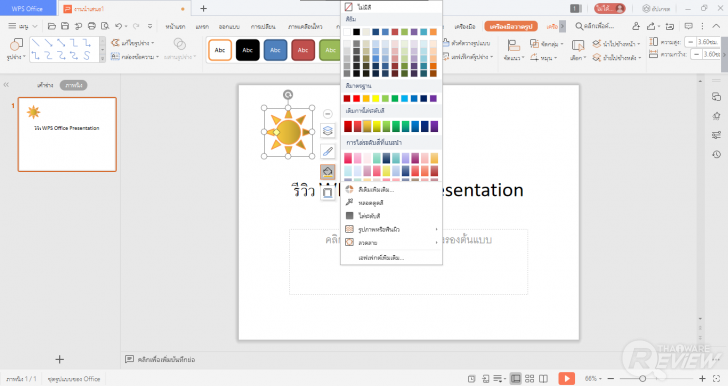Apply the white orange-outlined Abc shape style
The image size is (728, 386).
pyautogui.click(x=220, y=50)
